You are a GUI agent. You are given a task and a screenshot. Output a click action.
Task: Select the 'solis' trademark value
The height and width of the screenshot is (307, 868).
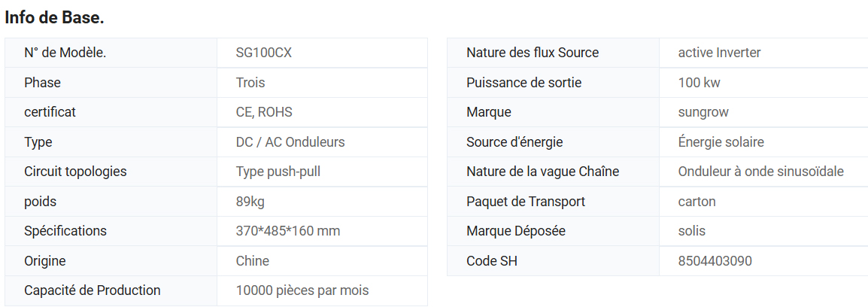pyautogui.click(x=692, y=231)
